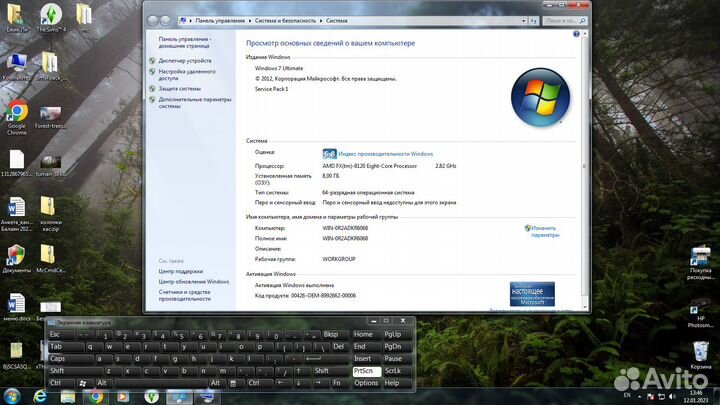Open the Google Chrome desktop shortcut
720x405 pixels.
(17, 118)
